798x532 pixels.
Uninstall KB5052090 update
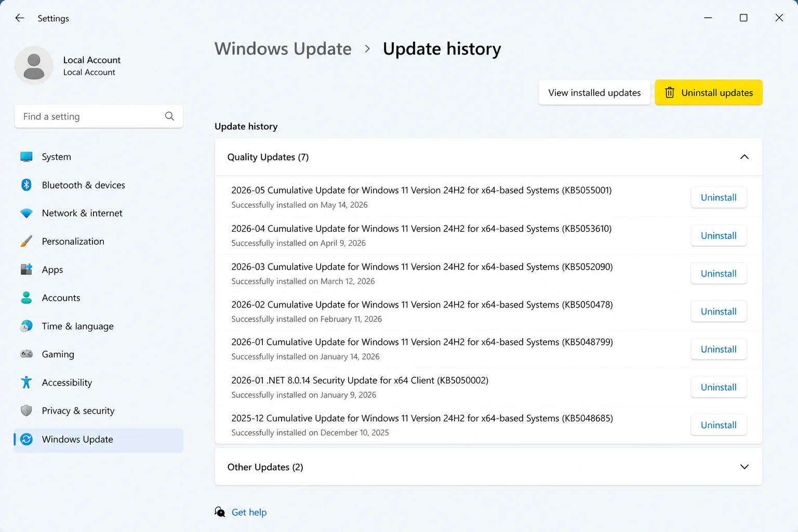(x=719, y=273)
